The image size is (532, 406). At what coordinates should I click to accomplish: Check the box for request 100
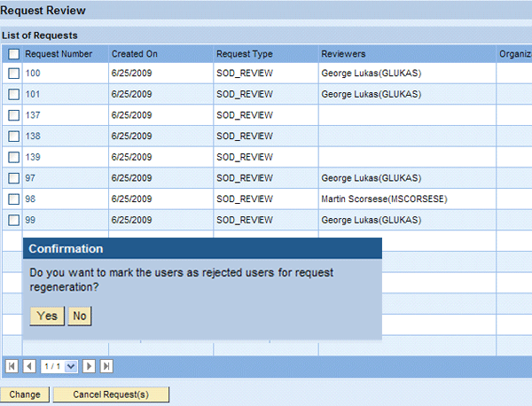[13, 73]
